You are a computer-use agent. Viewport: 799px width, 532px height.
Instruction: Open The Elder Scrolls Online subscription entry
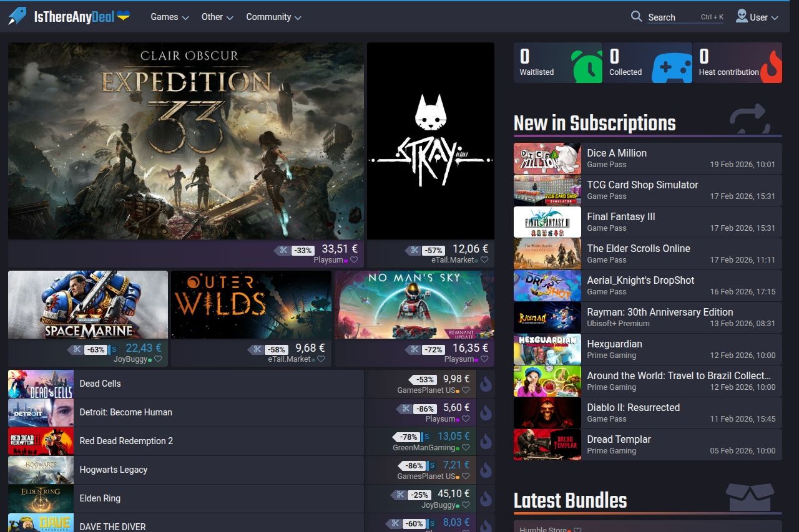click(638, 248)
